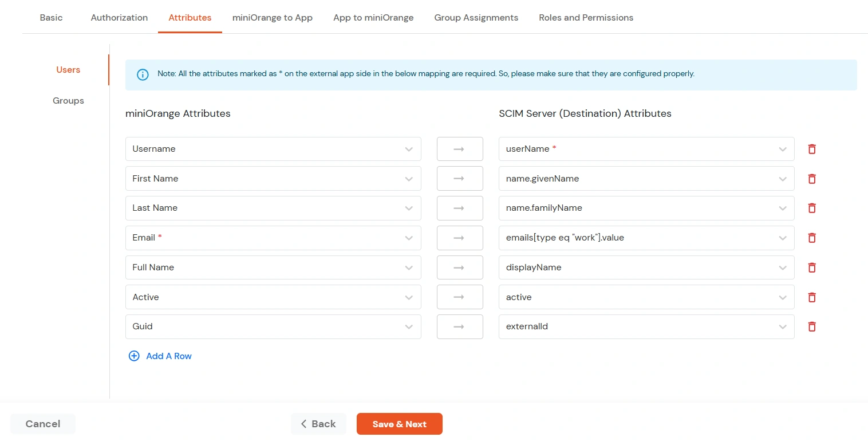Expand the name.familyName destination dropdown
This screenshot has width=868, height=441.
[x=783, y=208]
